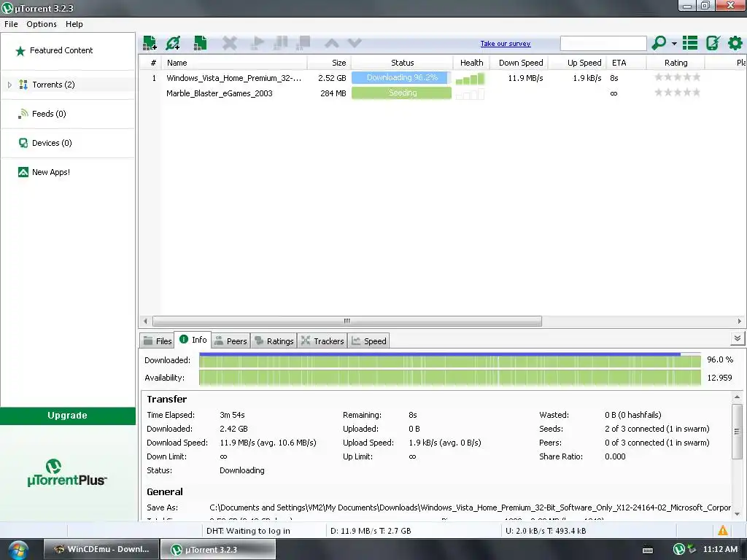Click the Remove torrent X icon

[230, 43]
